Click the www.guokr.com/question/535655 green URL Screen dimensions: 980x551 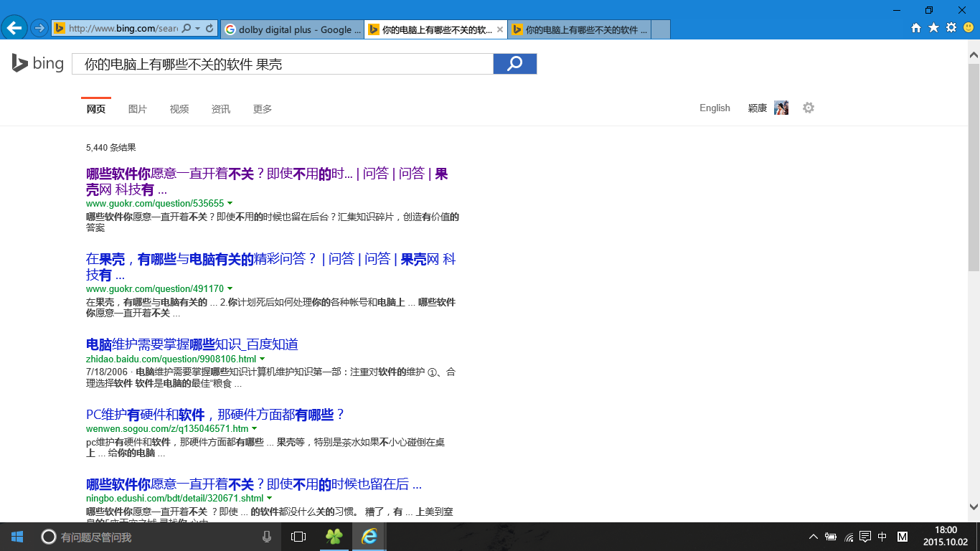(155, 204)
